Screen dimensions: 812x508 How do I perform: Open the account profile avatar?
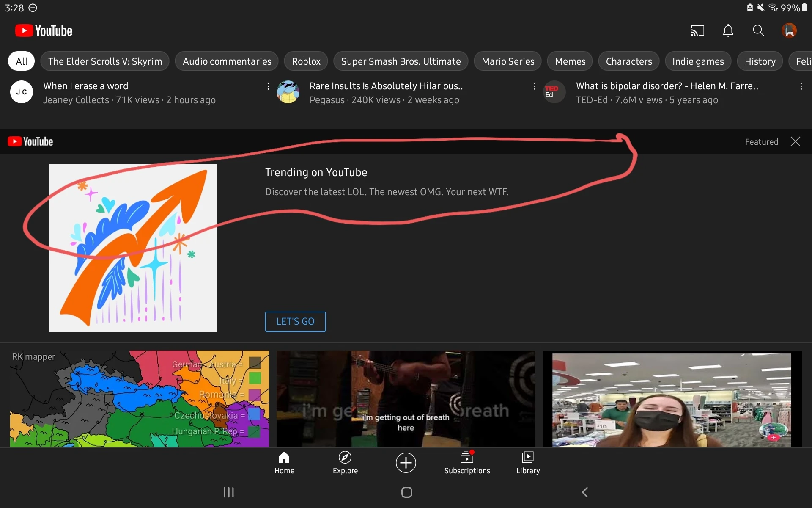[789, 31]
